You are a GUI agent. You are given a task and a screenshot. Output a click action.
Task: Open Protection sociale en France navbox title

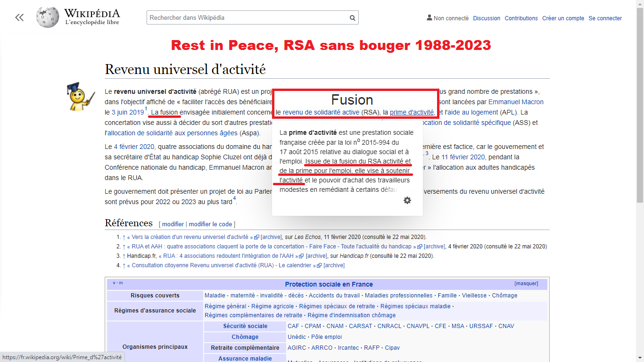[329, 284]
